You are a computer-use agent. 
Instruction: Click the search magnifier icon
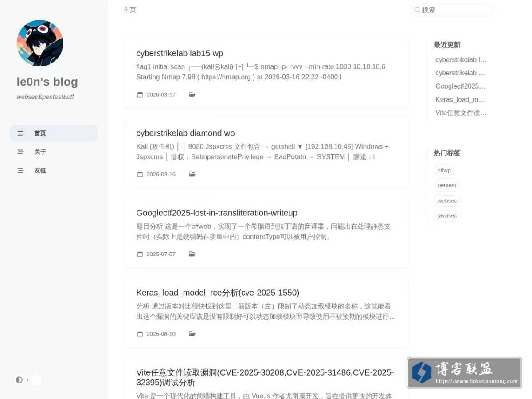[x=417, y=10]
